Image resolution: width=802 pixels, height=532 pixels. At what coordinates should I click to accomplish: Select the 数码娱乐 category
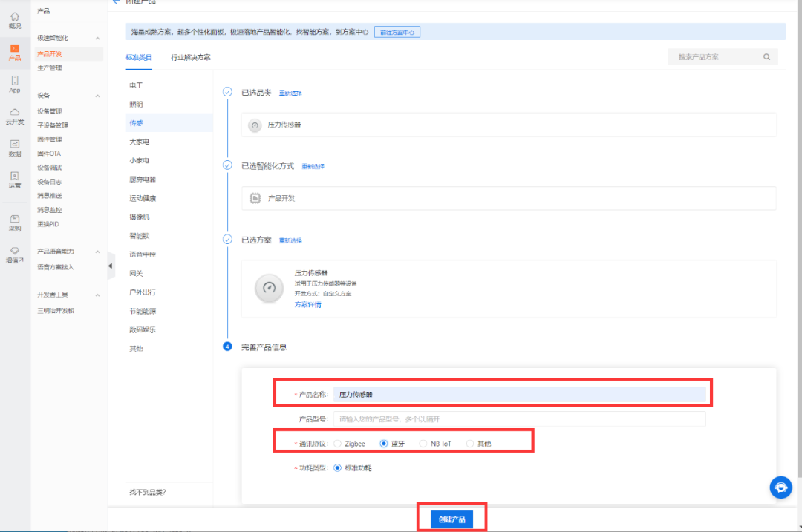click(x=143, y=329)
